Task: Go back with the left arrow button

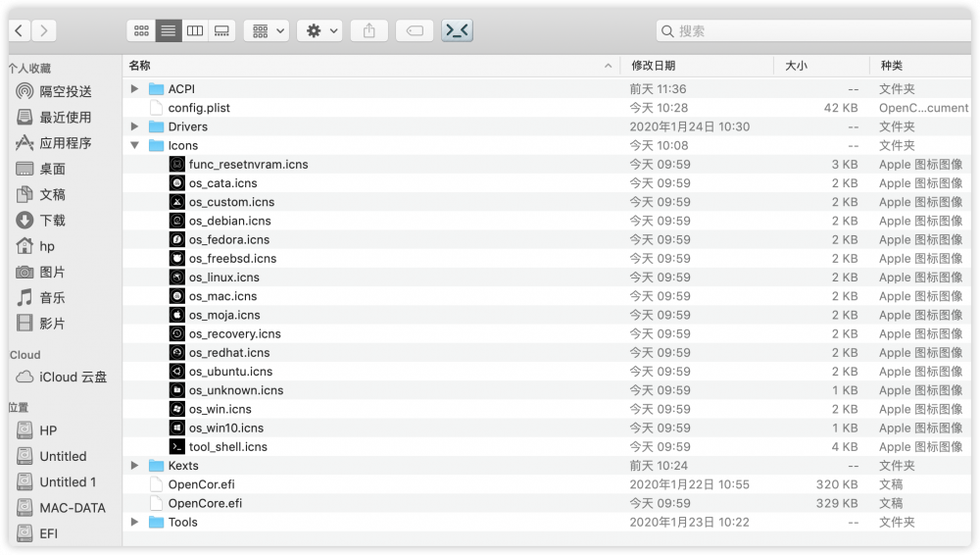Action: coord(19,30)
